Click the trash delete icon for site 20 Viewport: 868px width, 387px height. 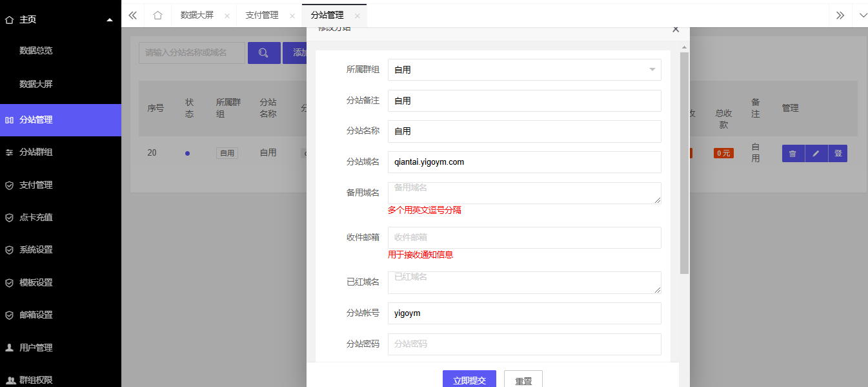[792, 153]
